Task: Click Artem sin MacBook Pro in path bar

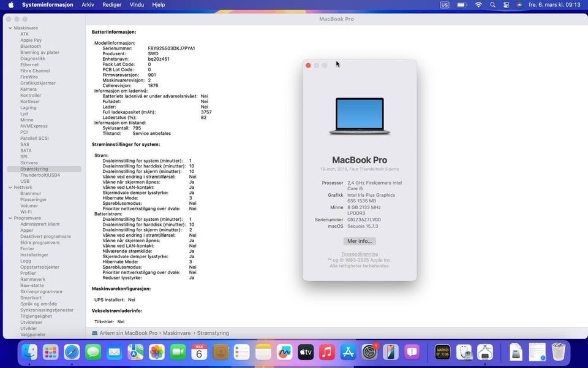Action: point(128,333)
